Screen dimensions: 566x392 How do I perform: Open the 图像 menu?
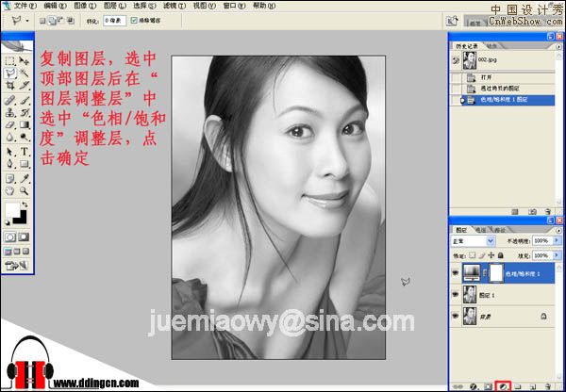coord(85,6)
